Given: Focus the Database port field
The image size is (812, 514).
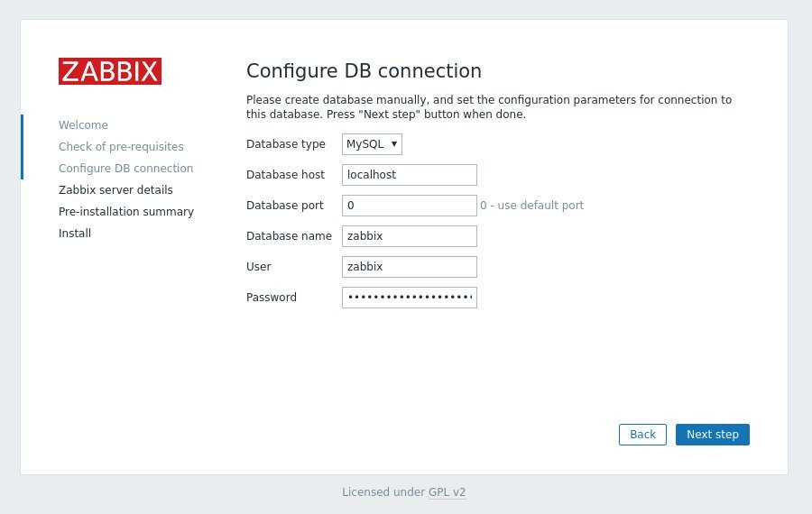Looking at the screenshot, I should (x=409, y=206).
